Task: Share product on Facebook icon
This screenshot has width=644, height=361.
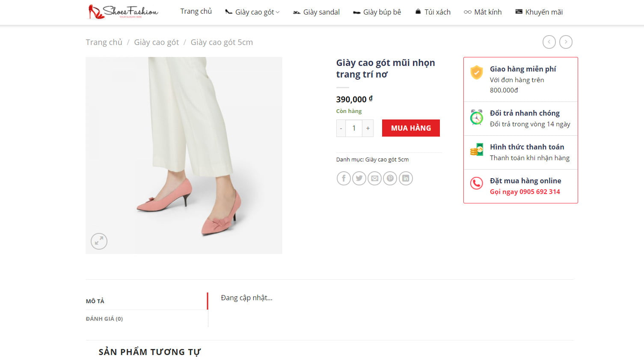Action: tap(344, 178)
